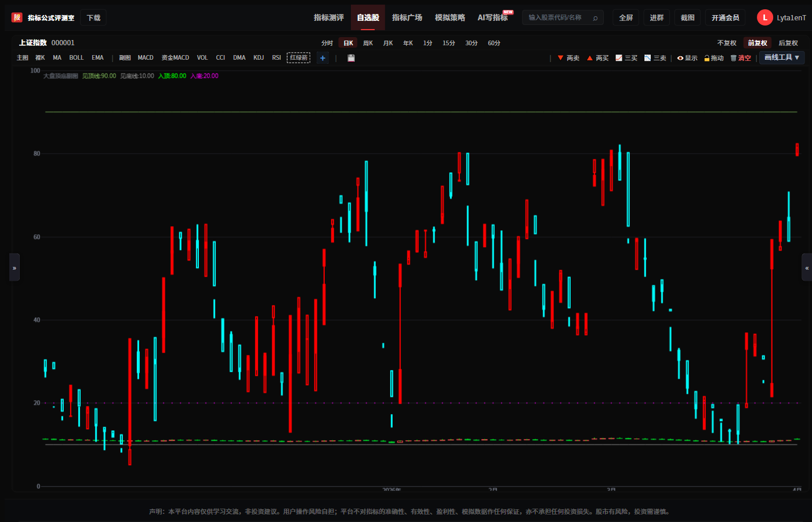The image size is (812, 522).
Task: Clear drawings with the 清空 trash icon
Action: point(741,58)
